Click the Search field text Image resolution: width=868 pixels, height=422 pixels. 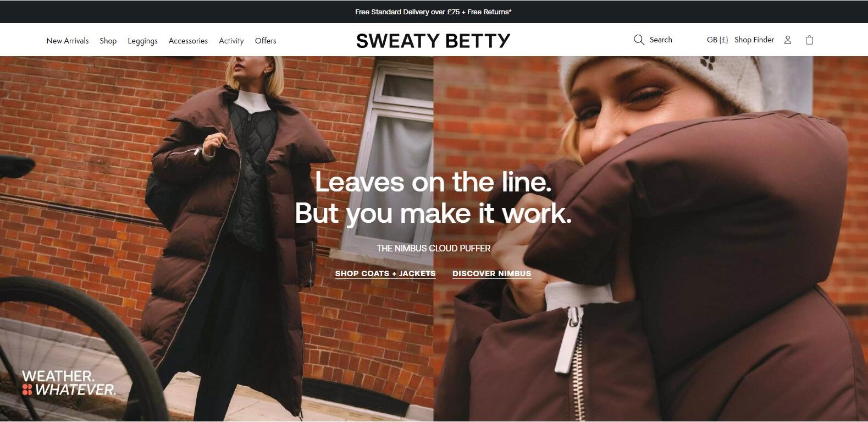pos(661,40)
